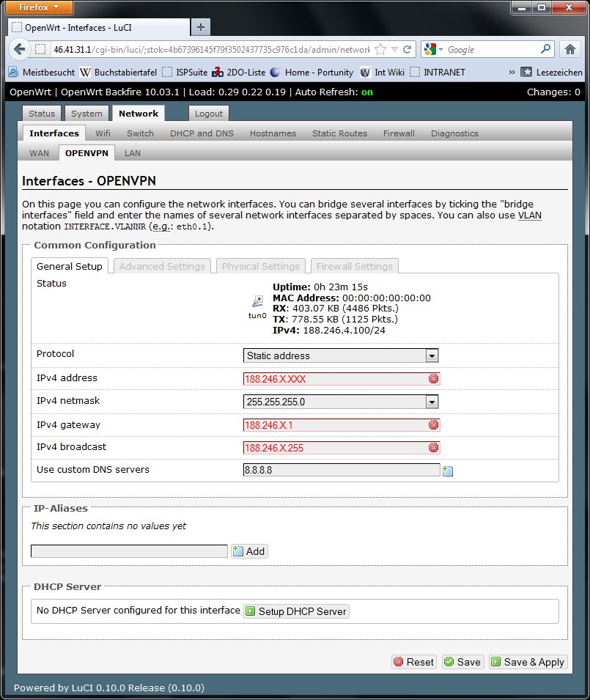Click the bookmark star in the address bar
The height and width of the screenshot is (700, 590).
click(380, 49)
